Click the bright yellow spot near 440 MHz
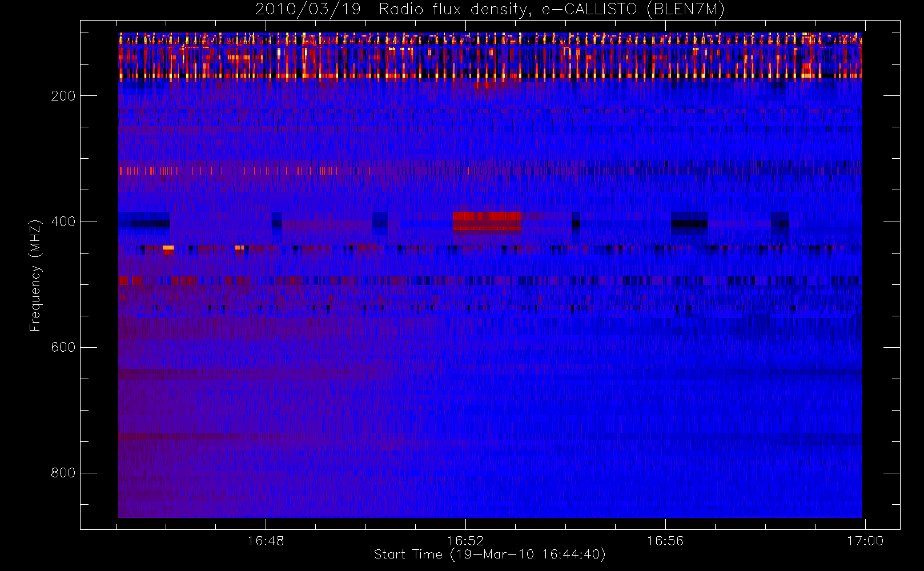924x571 pixels. [x=168, y=248]
